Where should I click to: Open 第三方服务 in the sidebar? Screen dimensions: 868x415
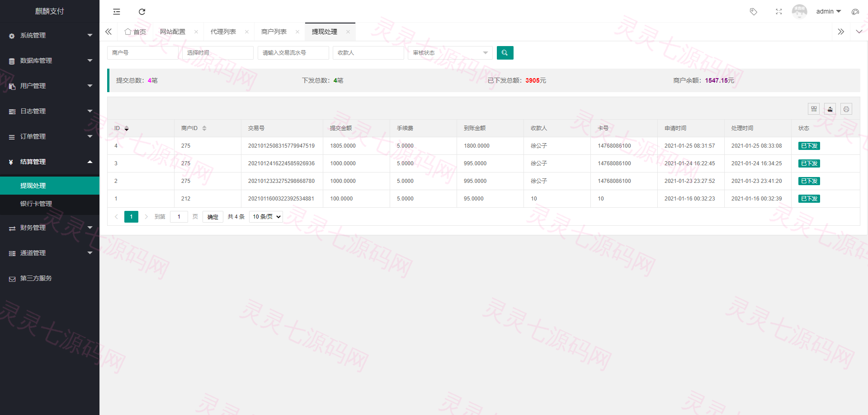[x=50, y=278]
